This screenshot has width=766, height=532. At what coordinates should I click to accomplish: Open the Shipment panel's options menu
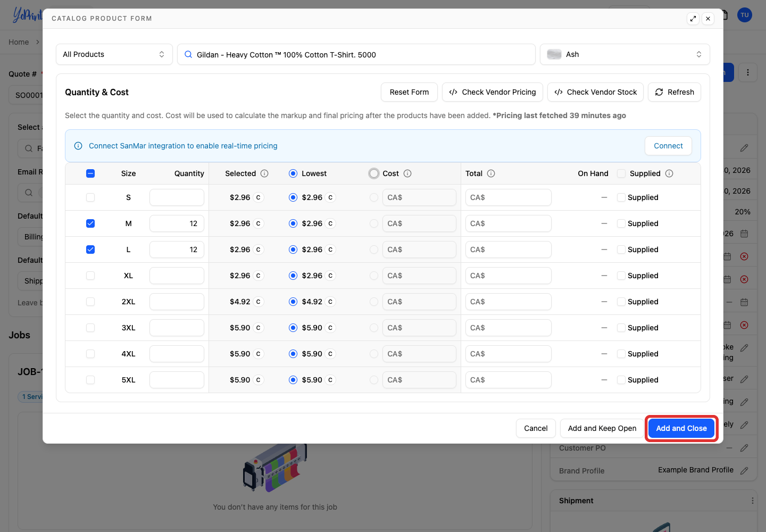coord(752,501)
